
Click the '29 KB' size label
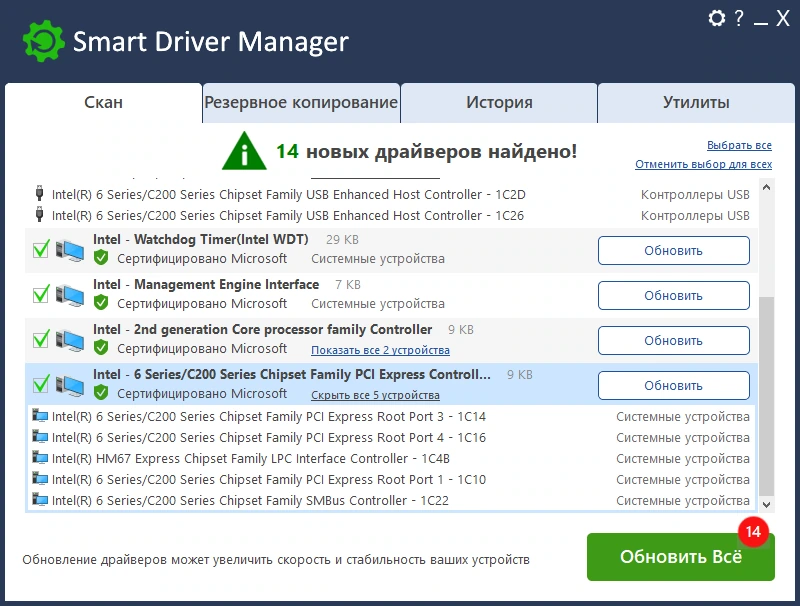pos(342,240)
